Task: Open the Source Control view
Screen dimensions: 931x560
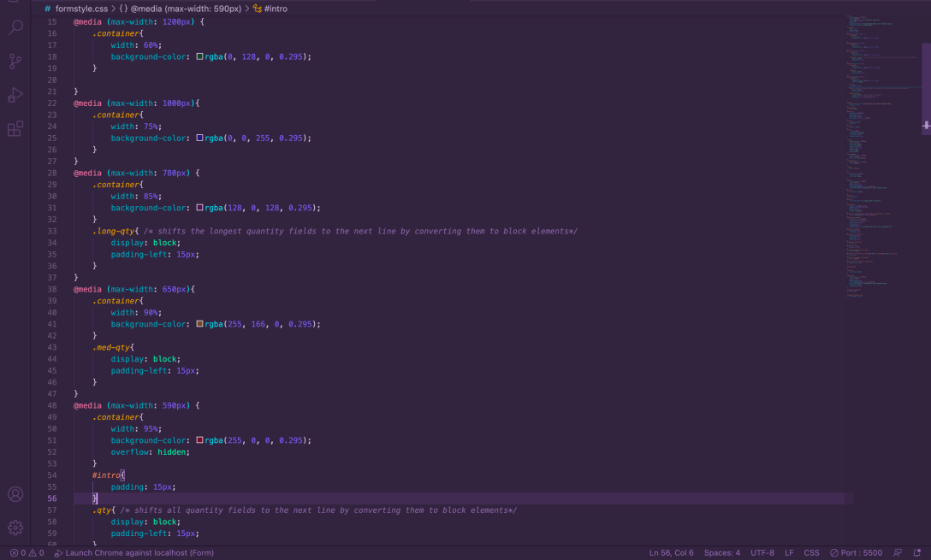Action: [15, 62]
